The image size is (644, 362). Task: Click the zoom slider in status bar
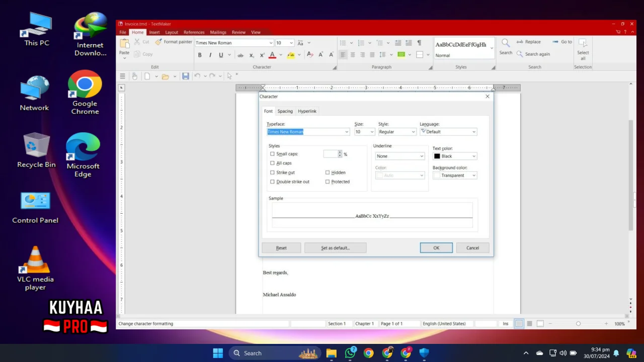click(x=578, y=324)
